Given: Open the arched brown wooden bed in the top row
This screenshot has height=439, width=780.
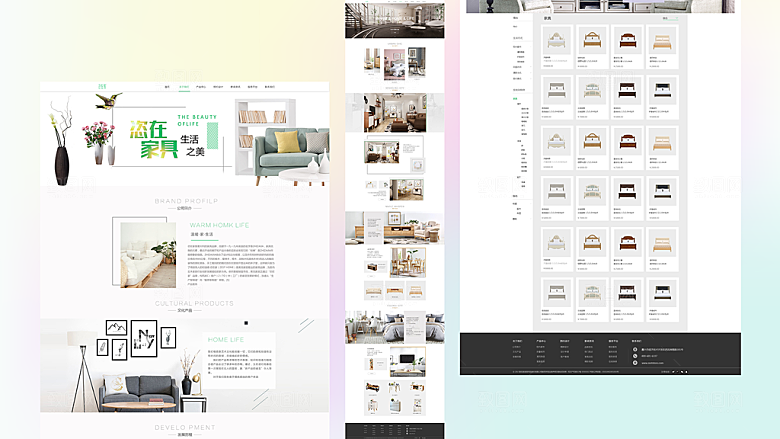Looking at the screenshot, I should (x=592, y=47).
